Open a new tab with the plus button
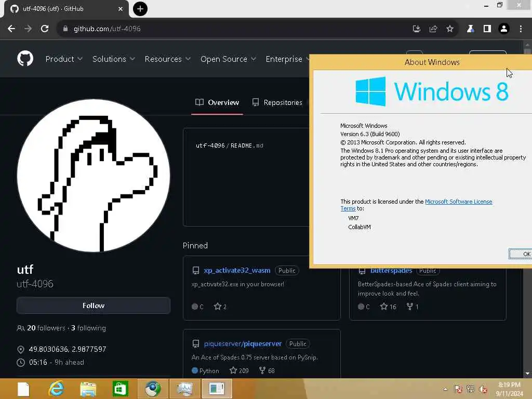The image size is (532, 399). (140, 9)
